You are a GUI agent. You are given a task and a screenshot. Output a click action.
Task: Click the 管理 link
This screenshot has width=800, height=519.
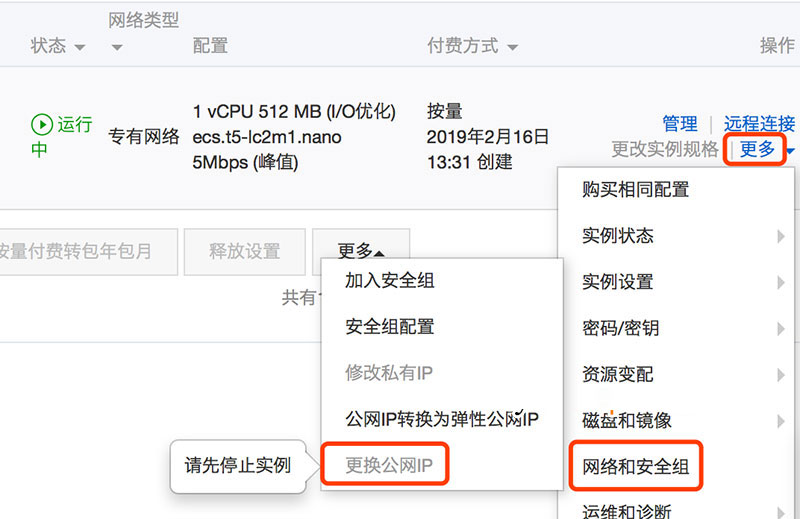pos(680,123)
